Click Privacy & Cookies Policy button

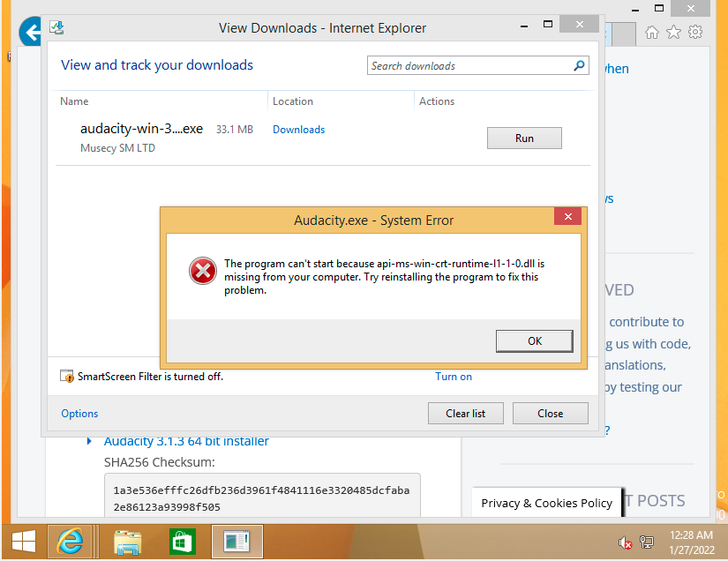tap(546, 503)
